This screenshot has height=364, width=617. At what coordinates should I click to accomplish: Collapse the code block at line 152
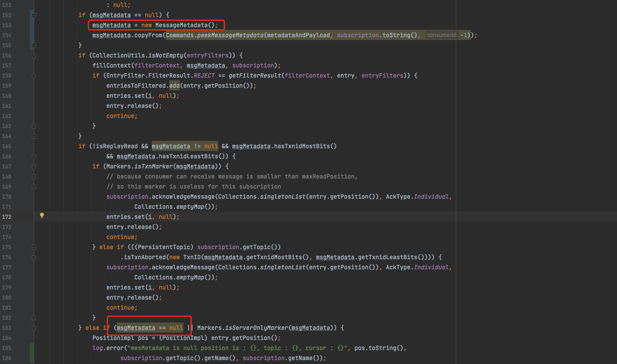click(x=34, y=15)
